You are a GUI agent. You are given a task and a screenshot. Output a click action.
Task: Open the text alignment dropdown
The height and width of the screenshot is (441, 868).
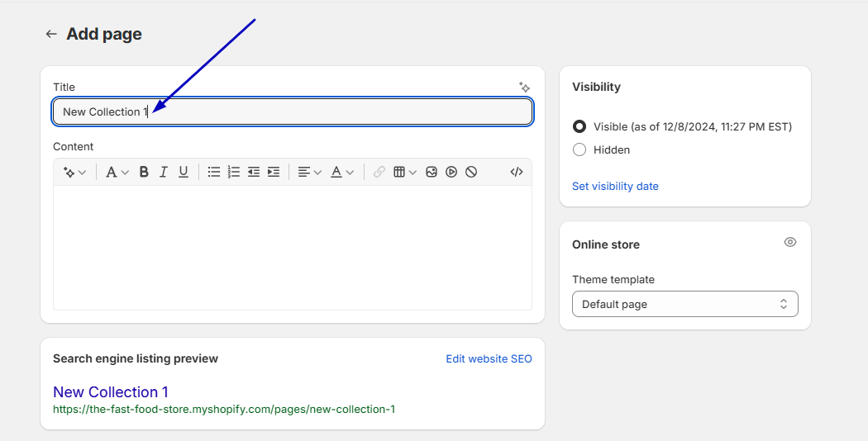click(x=309, y=172)
